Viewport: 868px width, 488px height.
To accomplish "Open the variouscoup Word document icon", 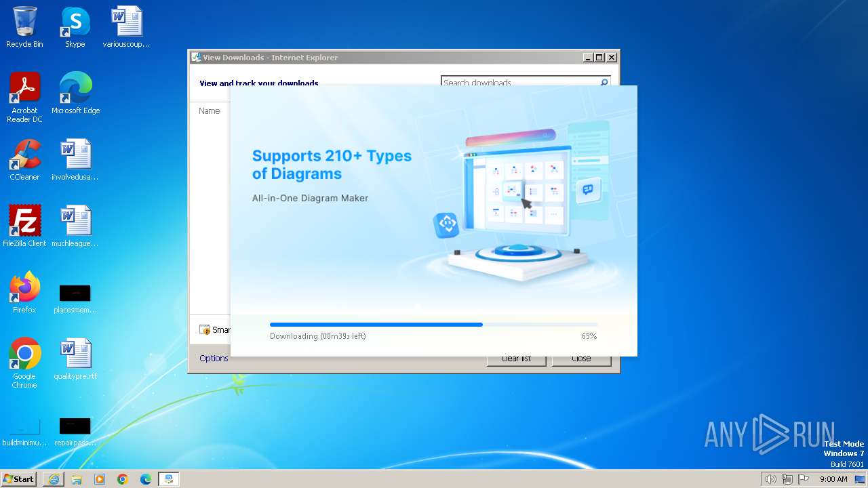I will (x=126, y=27).
